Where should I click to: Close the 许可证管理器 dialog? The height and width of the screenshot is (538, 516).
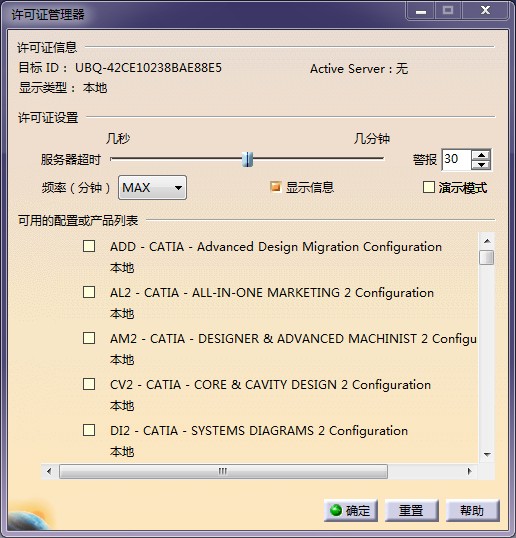click(485, 11)
